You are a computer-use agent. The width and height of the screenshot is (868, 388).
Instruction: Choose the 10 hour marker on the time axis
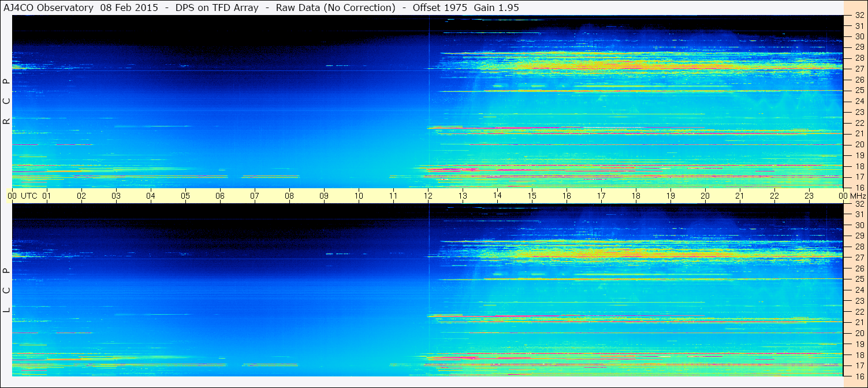coord(359,196)
